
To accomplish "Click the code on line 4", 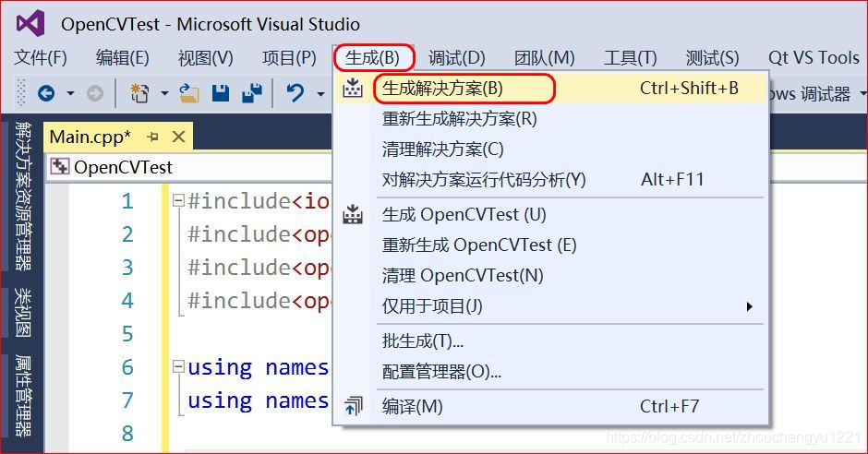I will point(259,301).
